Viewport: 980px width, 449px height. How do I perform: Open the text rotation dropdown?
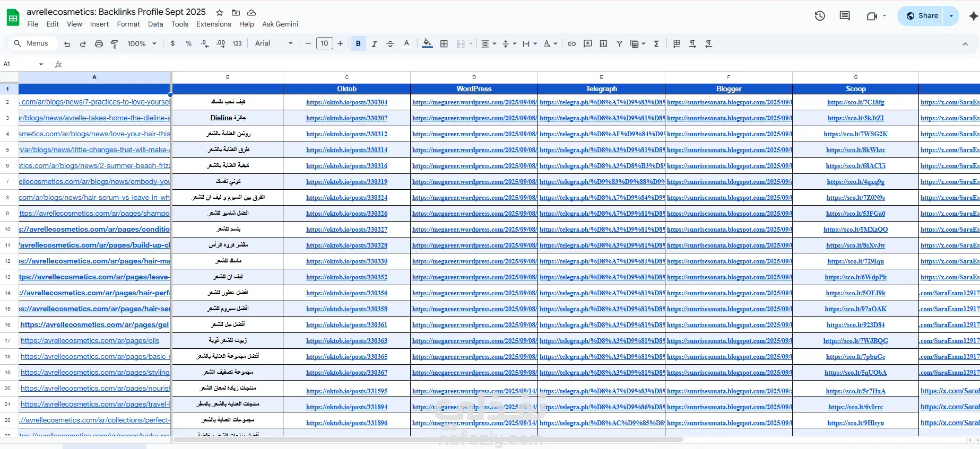pos(550,43)
